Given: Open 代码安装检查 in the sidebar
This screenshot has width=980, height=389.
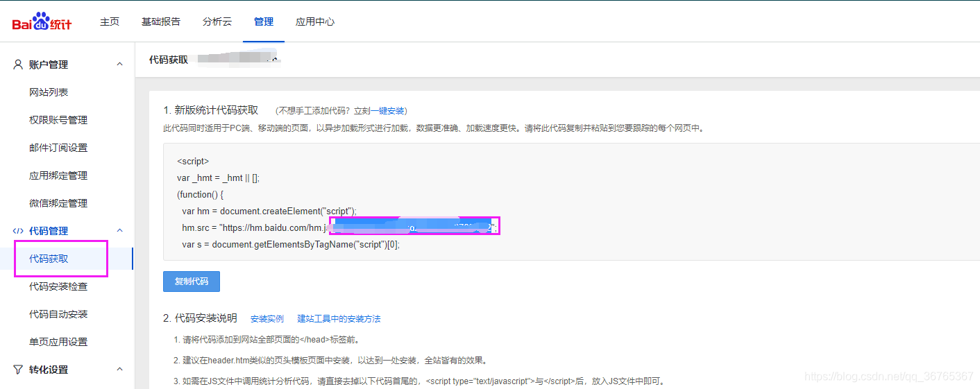Looking at the screenshot, I should (58, 286).
